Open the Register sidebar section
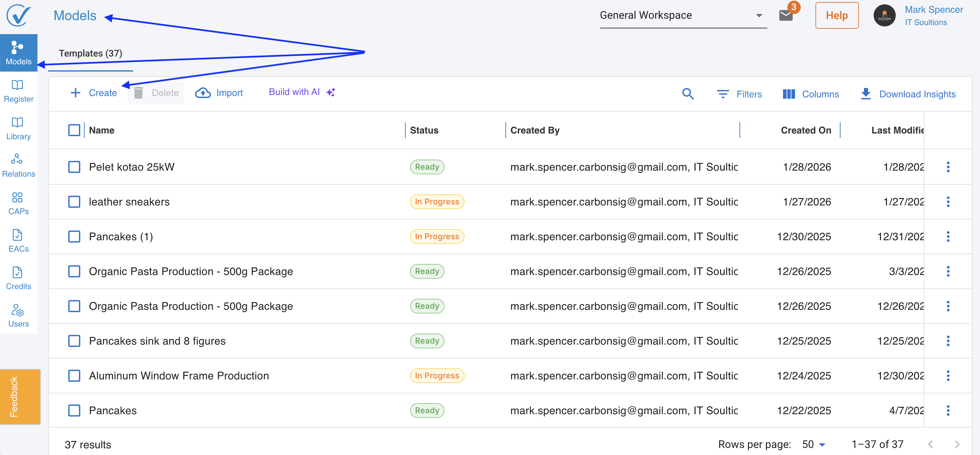 [18, 91]
